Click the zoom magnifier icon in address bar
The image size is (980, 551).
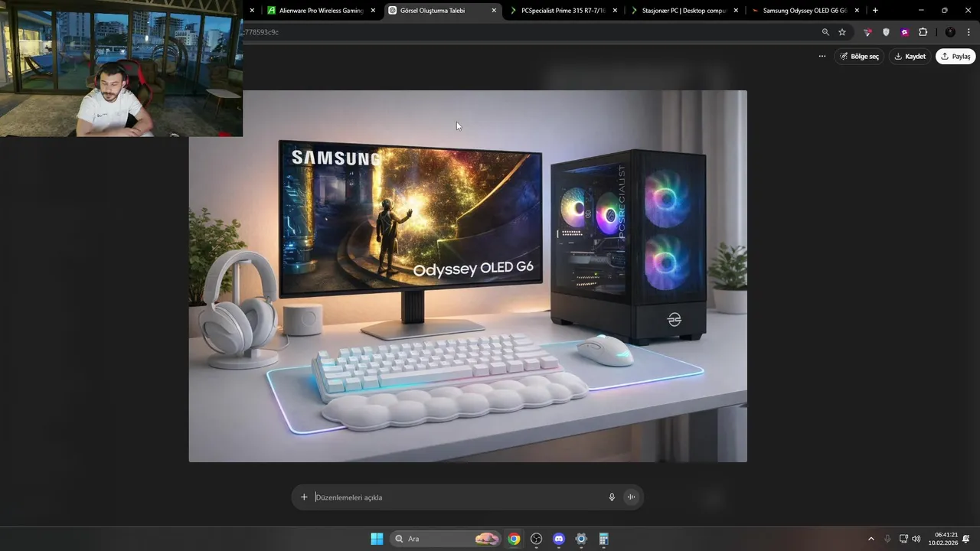click(x=825, y=32)
